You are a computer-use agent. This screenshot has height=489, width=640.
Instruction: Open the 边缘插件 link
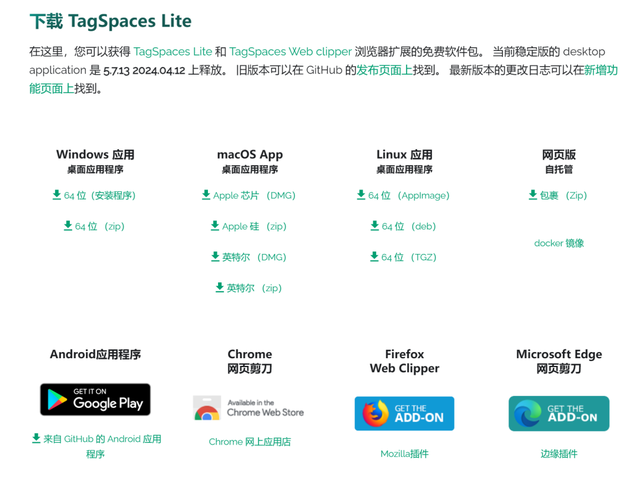pyautogui.click(x=559, y=454)
